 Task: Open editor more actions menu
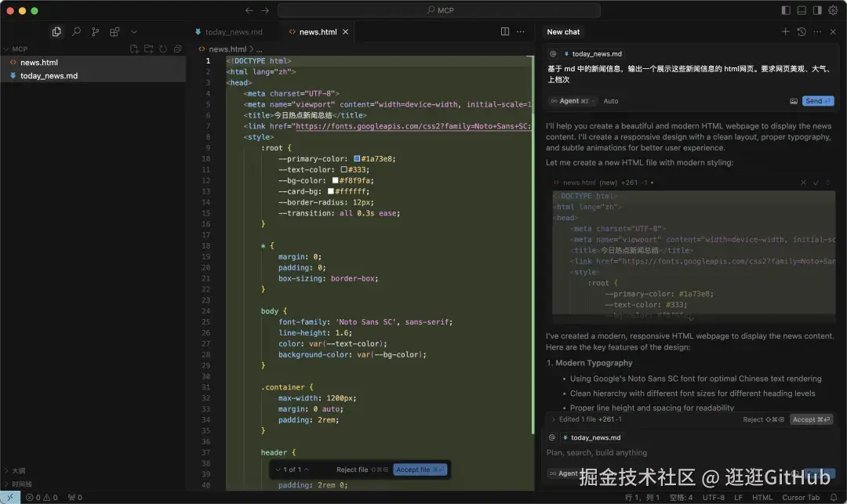click(520, 31)
